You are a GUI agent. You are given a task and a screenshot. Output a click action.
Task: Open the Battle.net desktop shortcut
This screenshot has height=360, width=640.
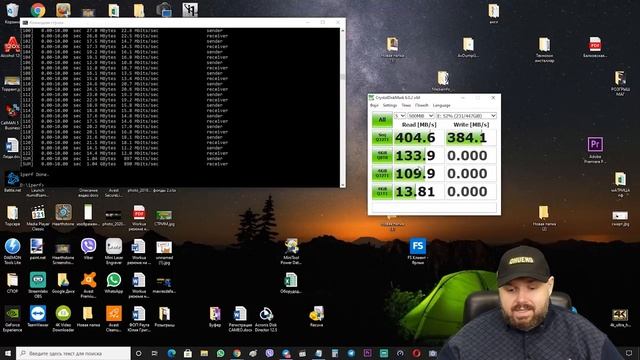(12, 182)
